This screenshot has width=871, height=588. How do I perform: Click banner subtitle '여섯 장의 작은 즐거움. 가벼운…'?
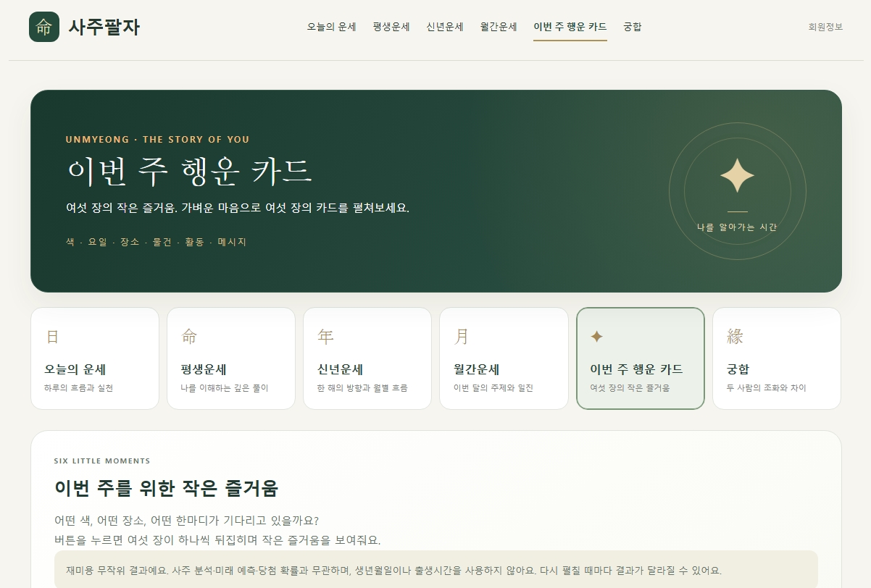[238, 208]
